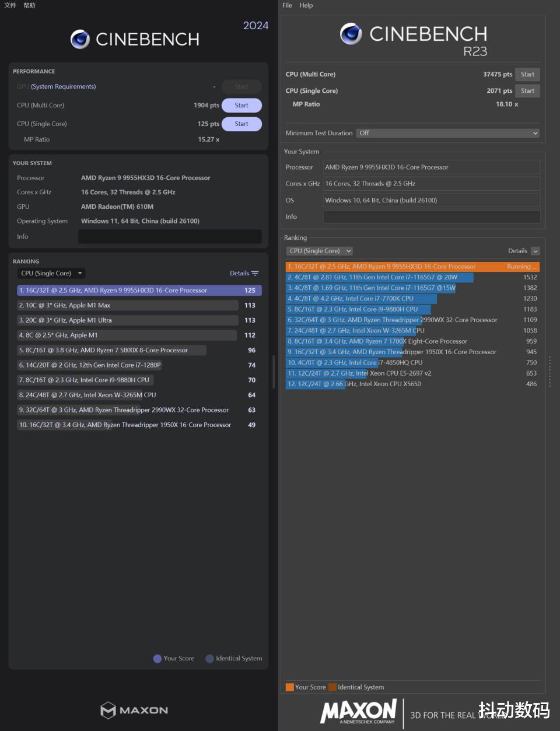560x731 pixels.
Task: Click the orange Your Score swatch in R23
Action: [289, 687]
